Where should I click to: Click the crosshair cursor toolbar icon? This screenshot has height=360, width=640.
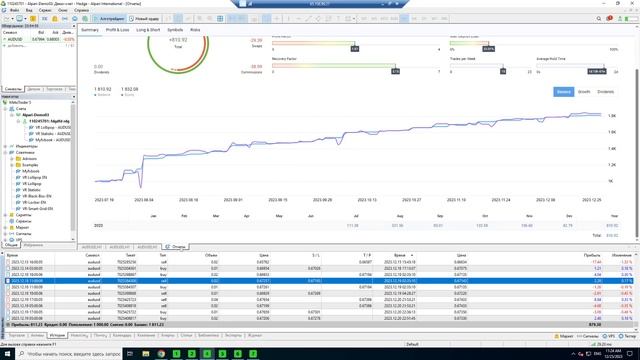click(277, 19)
